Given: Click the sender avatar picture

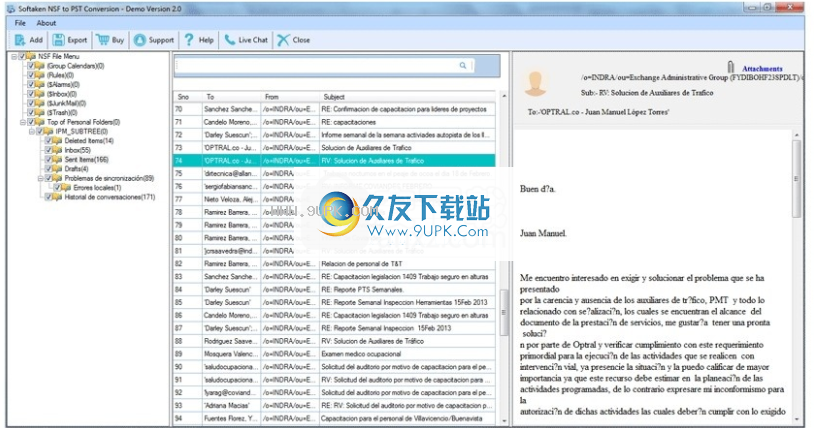Looking at the screenshot, I should click(535, 84).
